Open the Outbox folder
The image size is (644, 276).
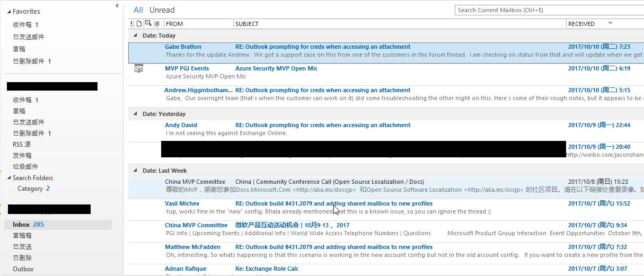pyautogui.click(x=23, y=269)
